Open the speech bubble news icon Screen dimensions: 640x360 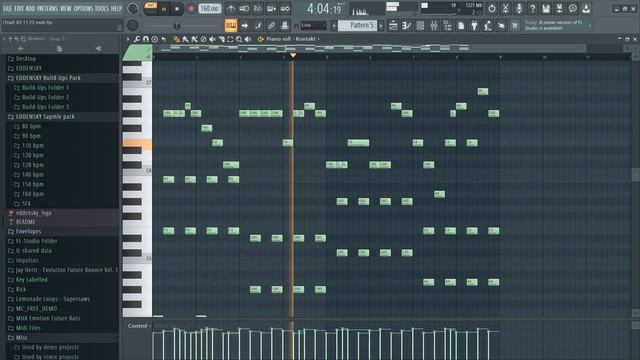[x=573, y=9]
